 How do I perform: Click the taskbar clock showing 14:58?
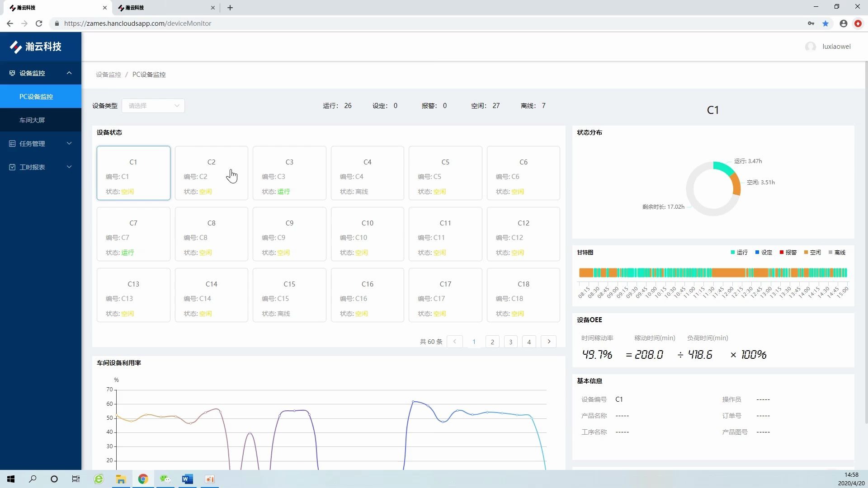[x=851, y=479]
